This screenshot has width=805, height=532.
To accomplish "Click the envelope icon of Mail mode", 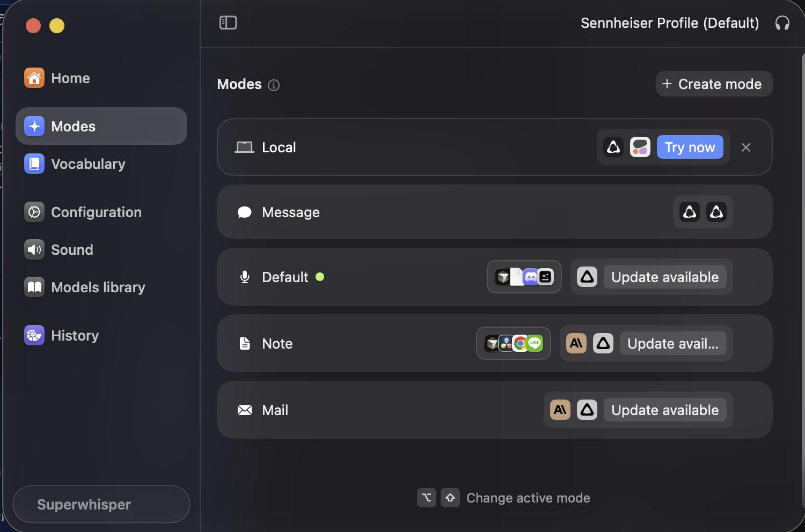I will pyautogui.click(x=245, y=410).
